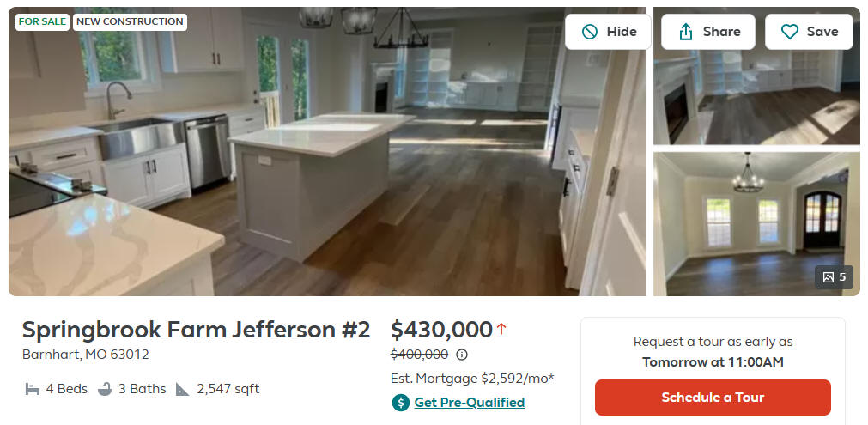The height and width of the screenshot is (425, 868).
Task: Hide this listing with Hide button
Action: point(608,32)
